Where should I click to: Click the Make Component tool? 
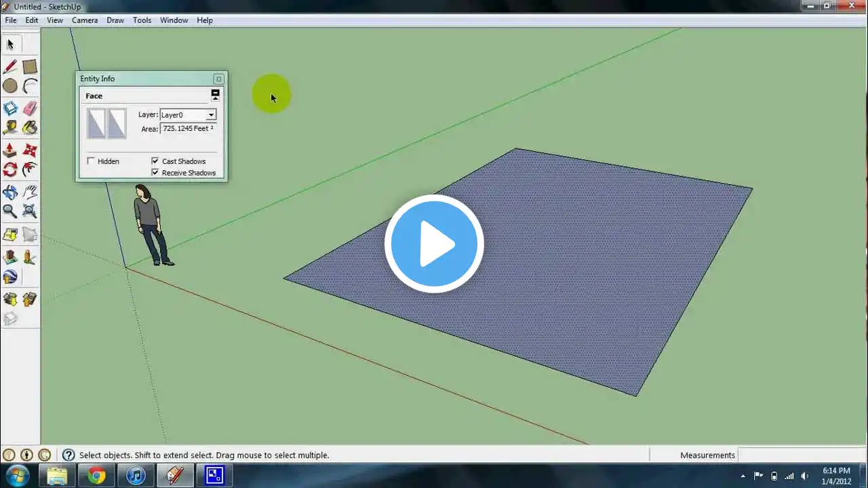pos(10,108)
